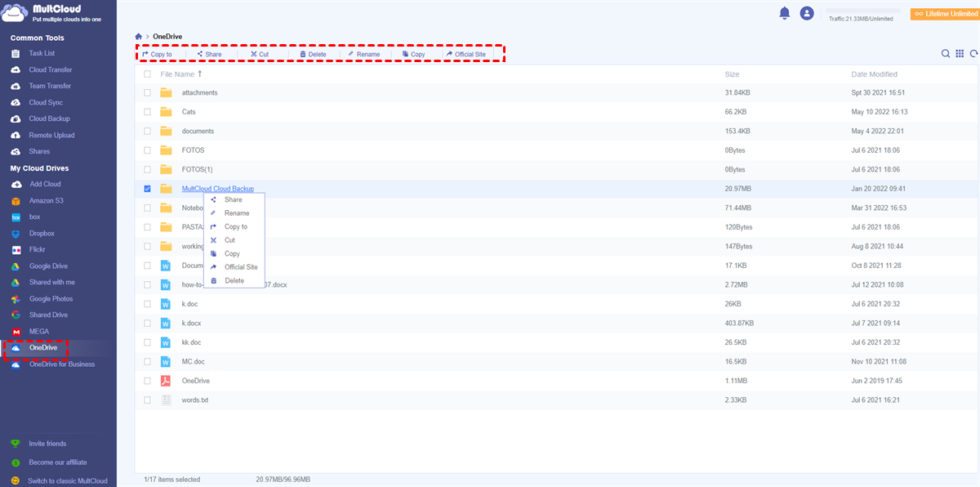The width and height of the screenshot is (980, 487).
Task: Select the MEGA drive
Action: (x=39, y=331)
